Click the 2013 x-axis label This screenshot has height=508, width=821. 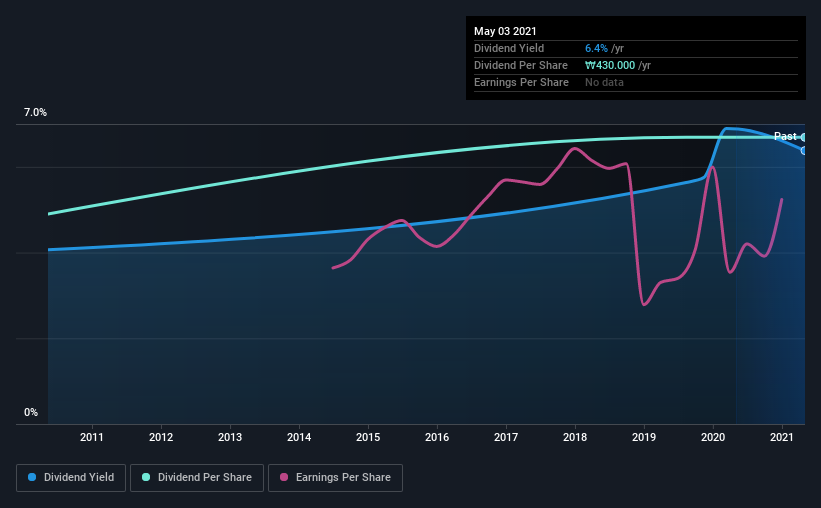pos(230,437)
